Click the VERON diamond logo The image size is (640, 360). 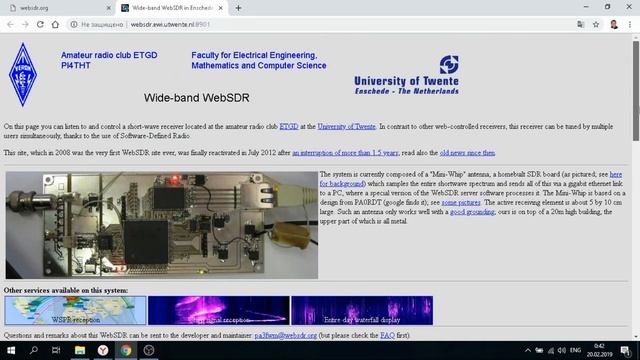click(23, 75)
